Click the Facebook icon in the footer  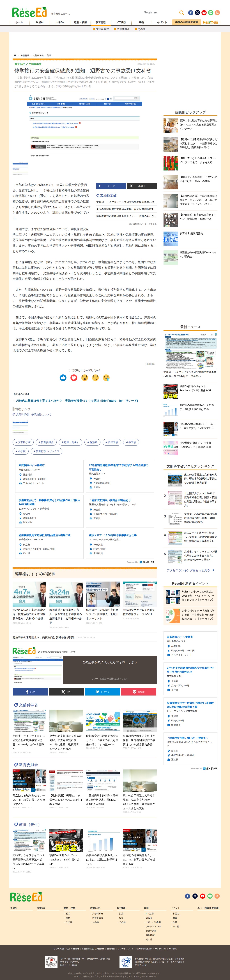[x=187, y=896]
